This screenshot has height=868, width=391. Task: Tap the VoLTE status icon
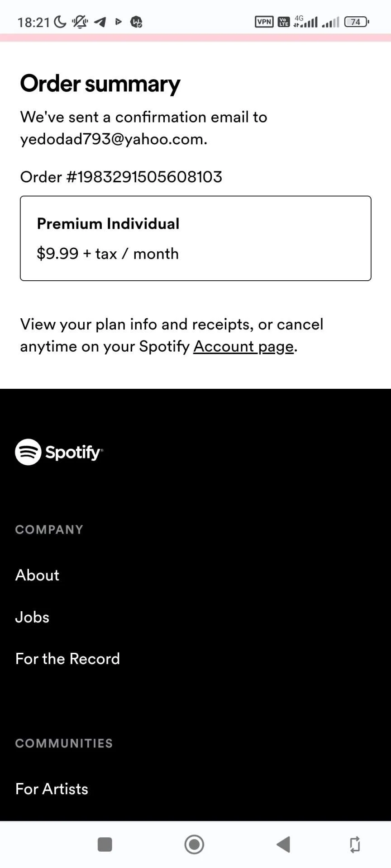coord(284,21)
